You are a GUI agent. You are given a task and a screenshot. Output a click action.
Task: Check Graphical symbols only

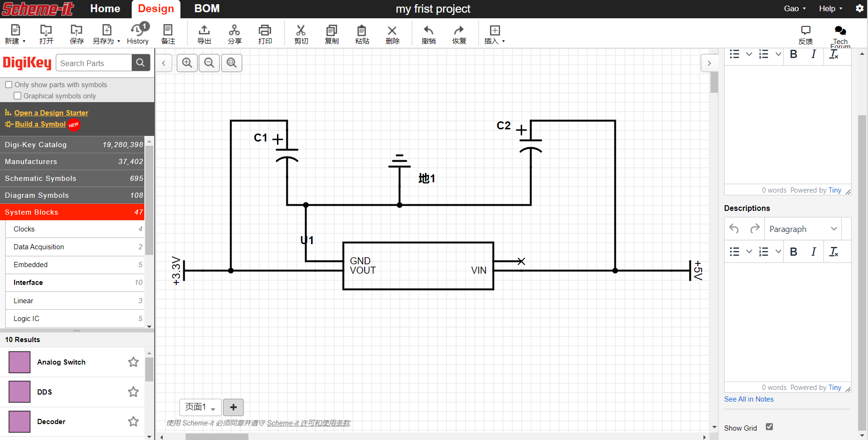tap(17, 96)
